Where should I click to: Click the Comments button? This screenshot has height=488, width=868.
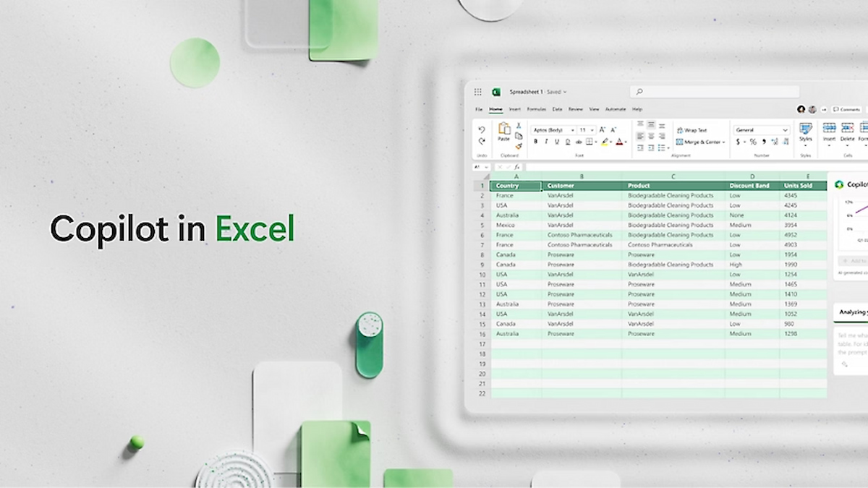coord(846,109)
